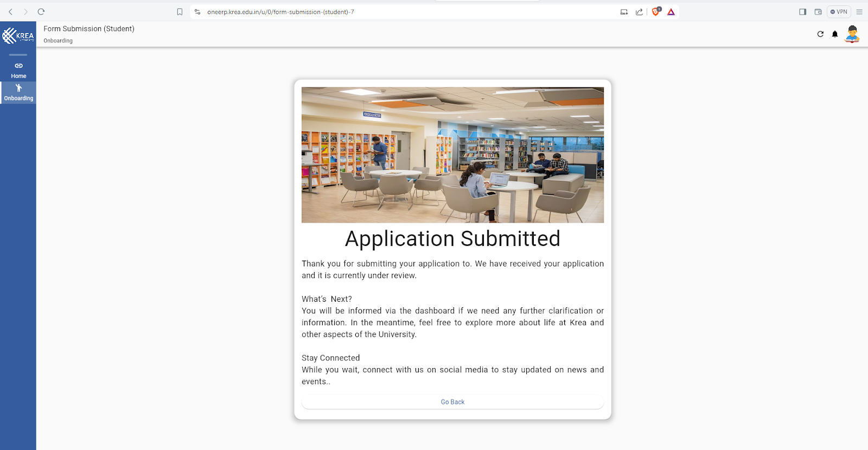This screenshot has height=450, width=868.
Task: Open the browser hamburger menu
Action: [859, 12]
